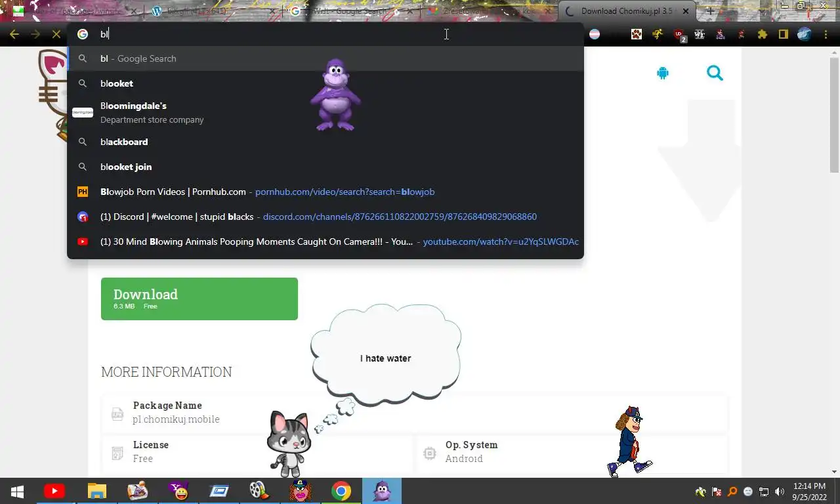Open the film reel taskbar app
Image resolution: width=840 pixels, height=504 pixels.
(259, 491)
